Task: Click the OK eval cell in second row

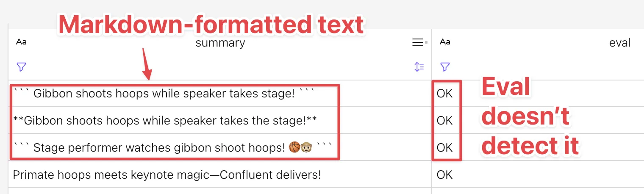Action: [445, 121]
